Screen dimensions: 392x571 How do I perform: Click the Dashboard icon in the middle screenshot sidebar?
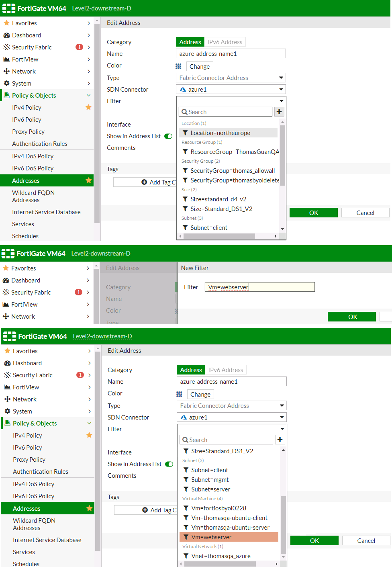point(6,280)
